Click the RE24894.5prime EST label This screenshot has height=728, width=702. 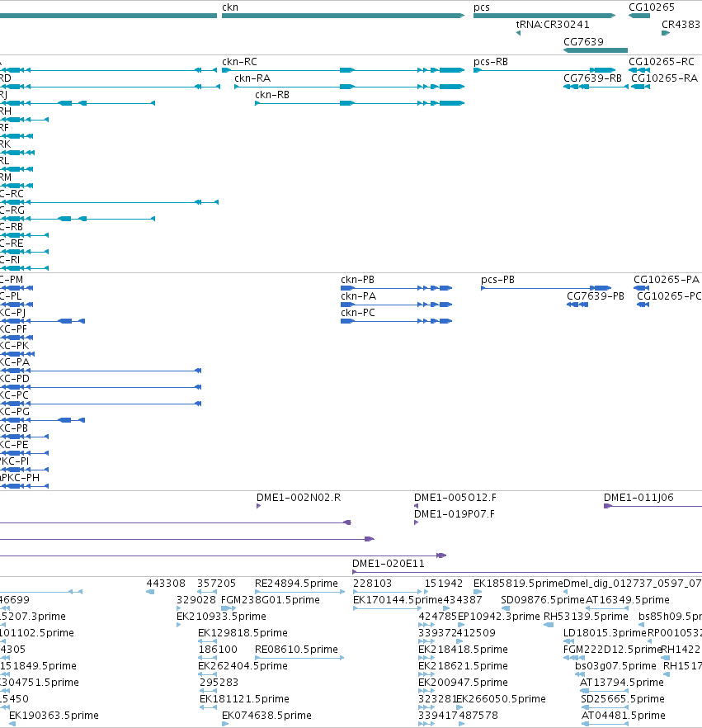click(x=296, y=584)
